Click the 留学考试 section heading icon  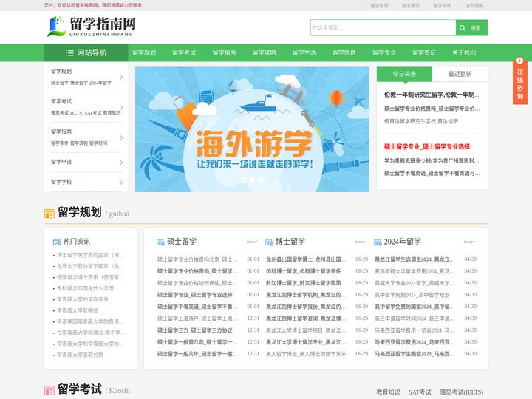50,391
